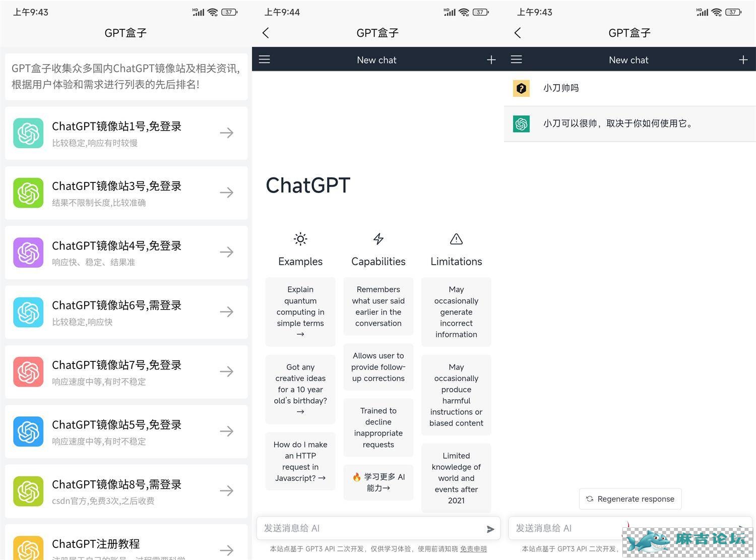Viewport: 756px width, 560px height.
Task: Select 'Explain quantum computing in simple terms' example
Action: [300, 312]
